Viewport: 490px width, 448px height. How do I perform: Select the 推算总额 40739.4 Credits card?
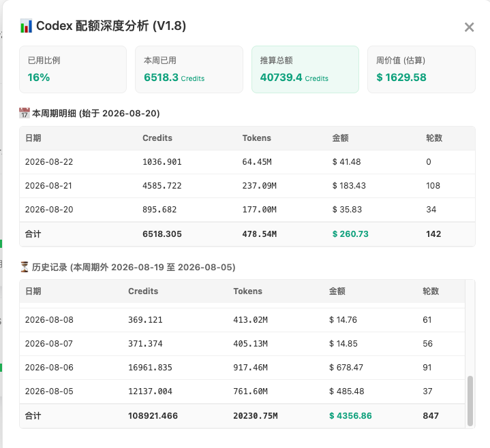click(305, 69)
